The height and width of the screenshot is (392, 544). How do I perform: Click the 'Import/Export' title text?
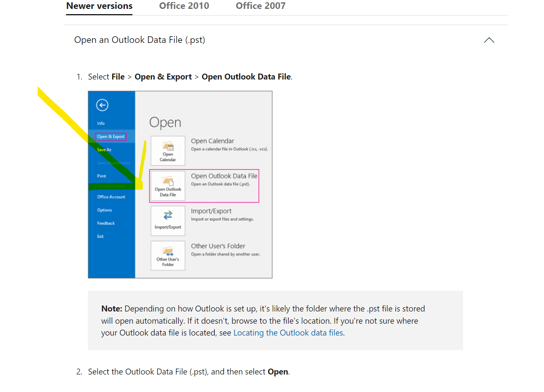211,211
